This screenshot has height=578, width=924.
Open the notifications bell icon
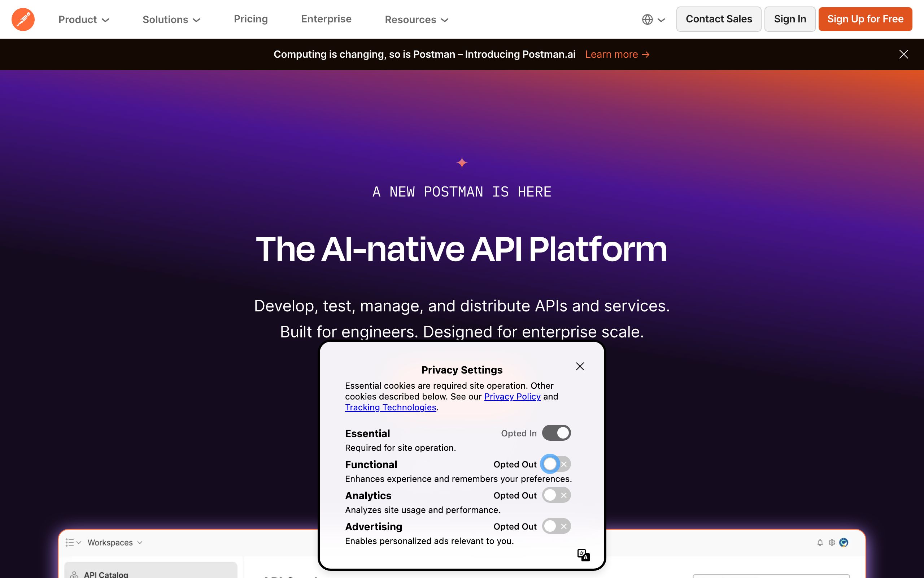point(820,543)
